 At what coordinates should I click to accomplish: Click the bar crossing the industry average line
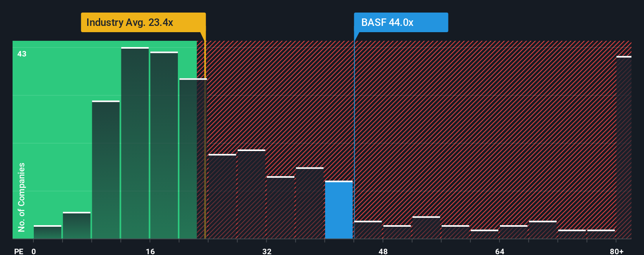[x=193, y=158]
